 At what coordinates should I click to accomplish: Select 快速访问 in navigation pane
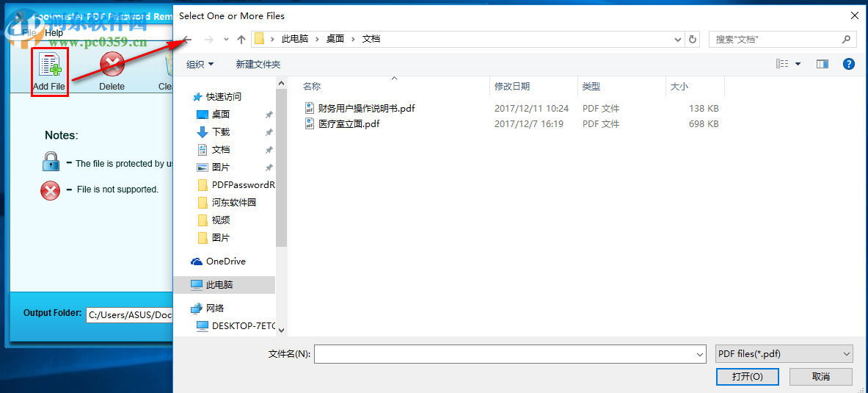224,96
